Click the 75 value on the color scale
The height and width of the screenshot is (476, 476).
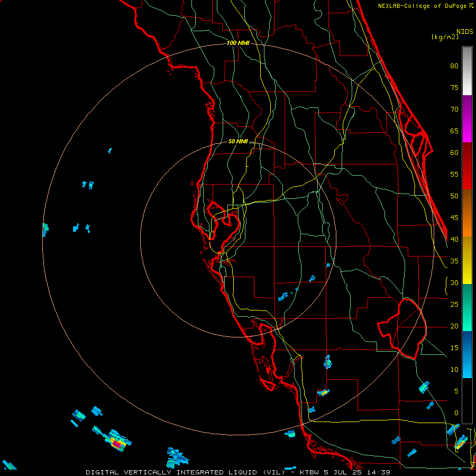(454, 88)
